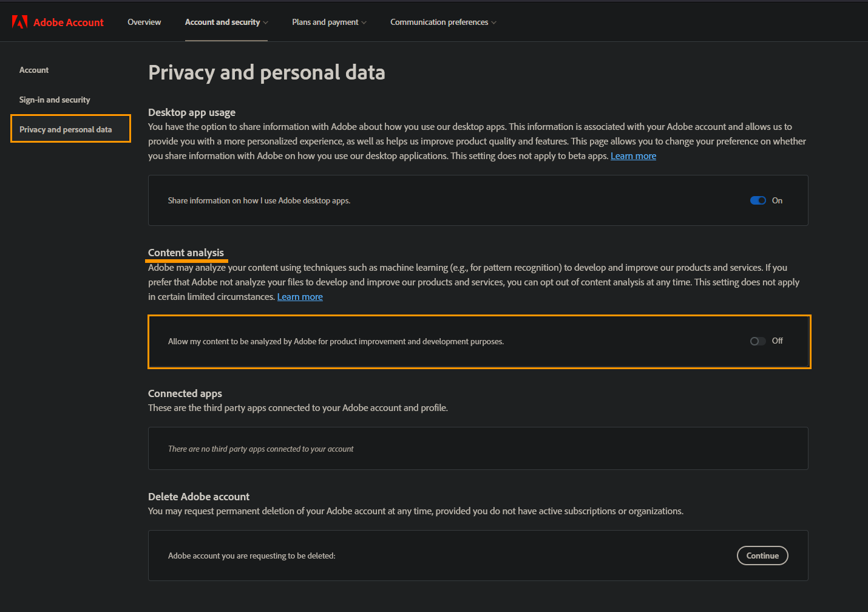This screenshot has width=868, height=612.
Task: Select Sign-in and security in sidebar
Action: (55, 100)
